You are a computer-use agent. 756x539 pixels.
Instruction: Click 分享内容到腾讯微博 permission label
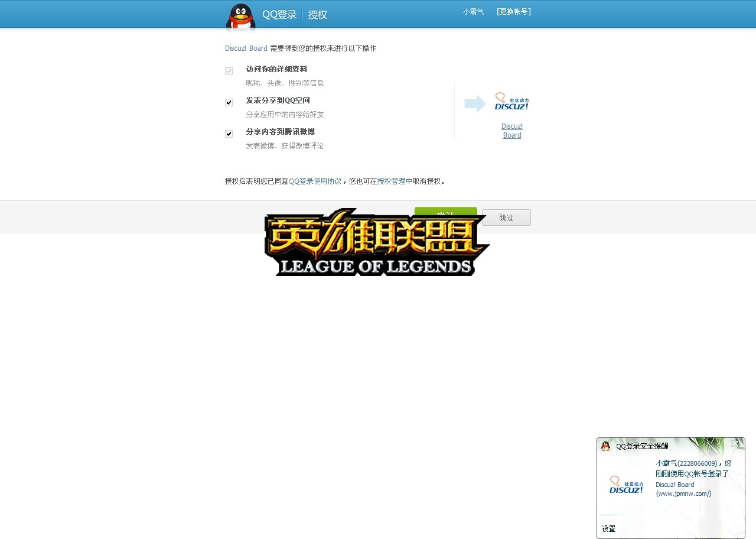(x=281, y=132)
